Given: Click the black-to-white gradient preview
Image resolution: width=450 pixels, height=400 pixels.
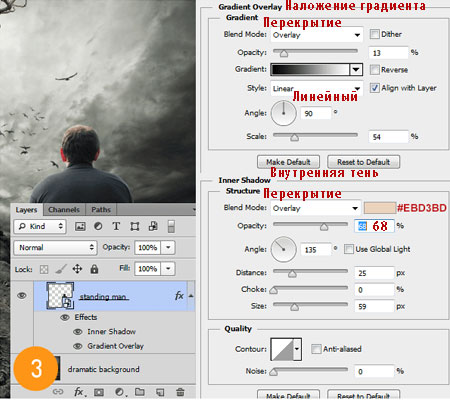Looking at the screenshot, I should 310,69.
